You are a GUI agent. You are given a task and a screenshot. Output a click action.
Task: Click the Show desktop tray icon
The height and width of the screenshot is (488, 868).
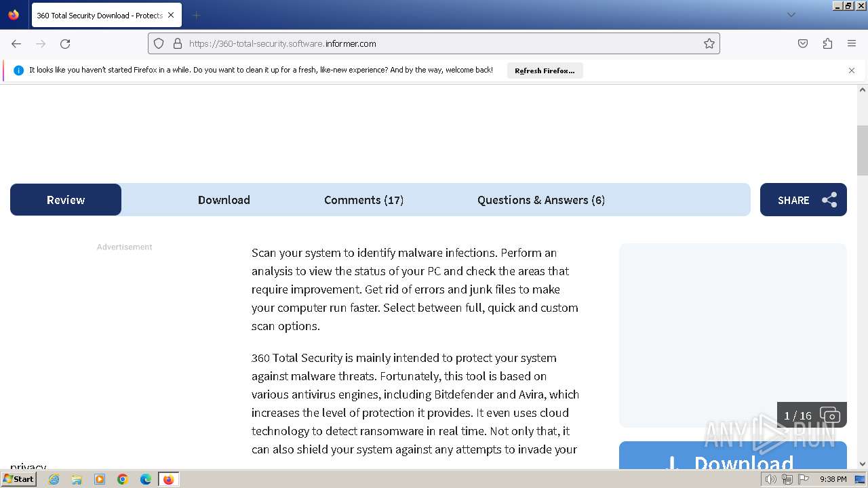(x=860, y=479)
